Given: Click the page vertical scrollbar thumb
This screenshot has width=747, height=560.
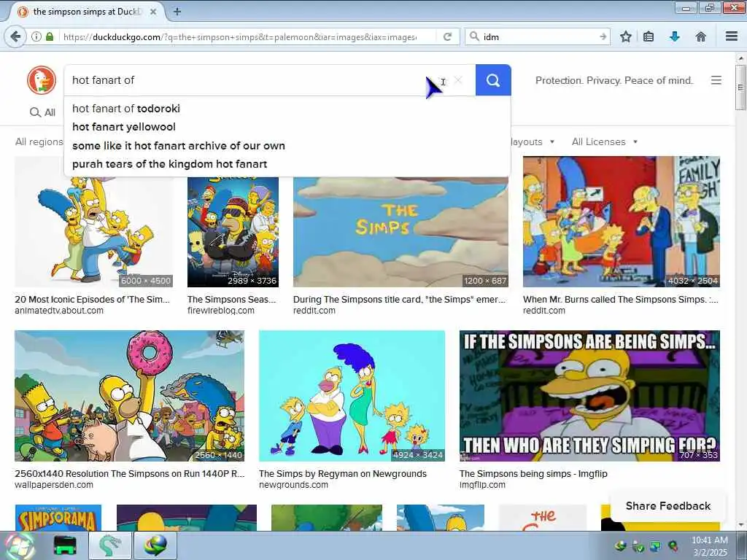Looking at the screenshot, I should tap(740, 87).
